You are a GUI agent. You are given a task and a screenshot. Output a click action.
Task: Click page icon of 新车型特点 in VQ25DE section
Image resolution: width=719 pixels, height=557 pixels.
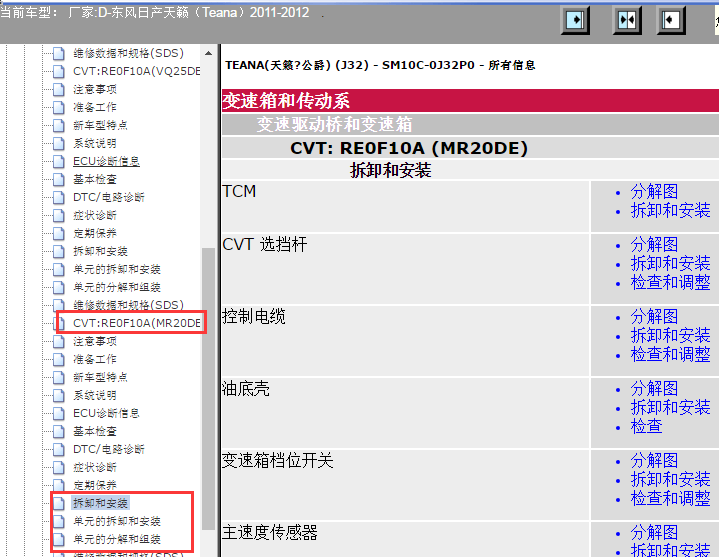[x=59, y=125]
